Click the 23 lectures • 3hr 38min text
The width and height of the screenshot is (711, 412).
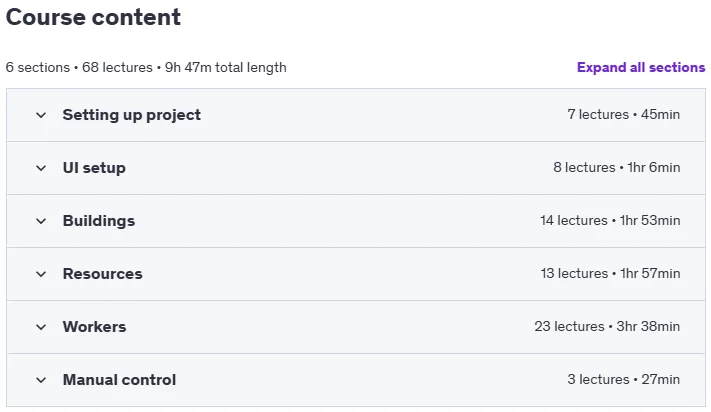[607, 327]
